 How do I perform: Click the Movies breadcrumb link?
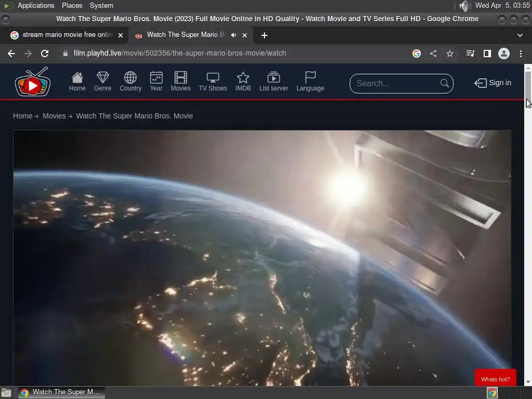pos(54,116)
